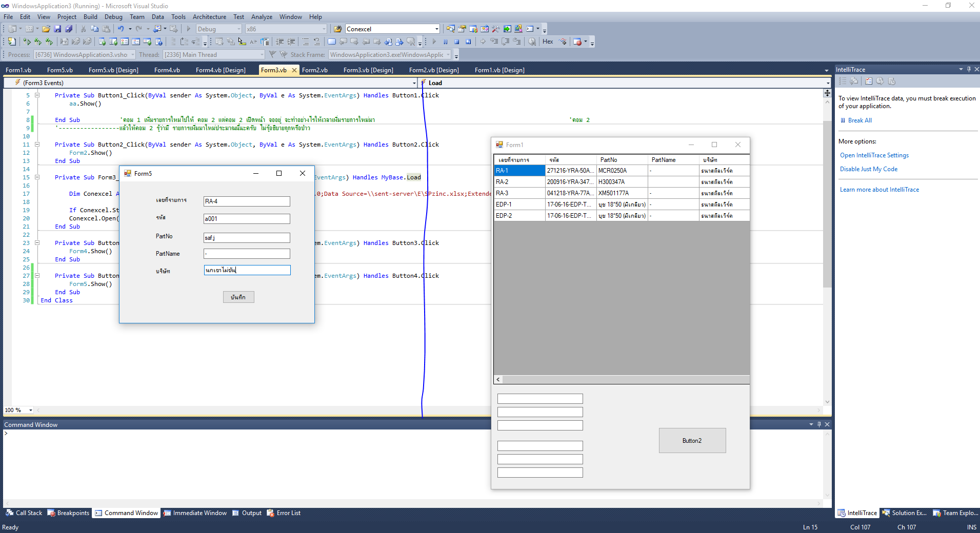Click the PartNo column header in Form1
This screenshot has height=533, width=980.
622,160
